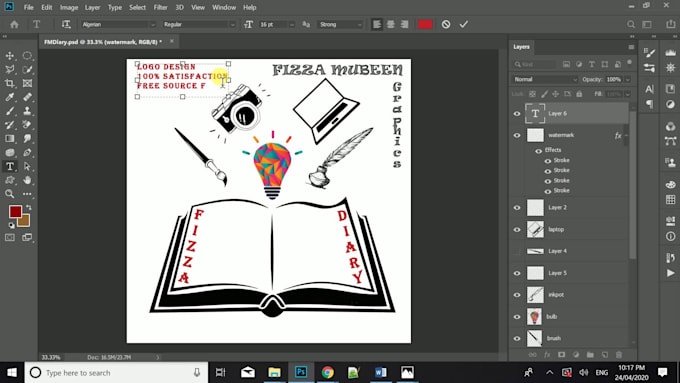
Task: Click Windows search box
Action: [116, 373]
